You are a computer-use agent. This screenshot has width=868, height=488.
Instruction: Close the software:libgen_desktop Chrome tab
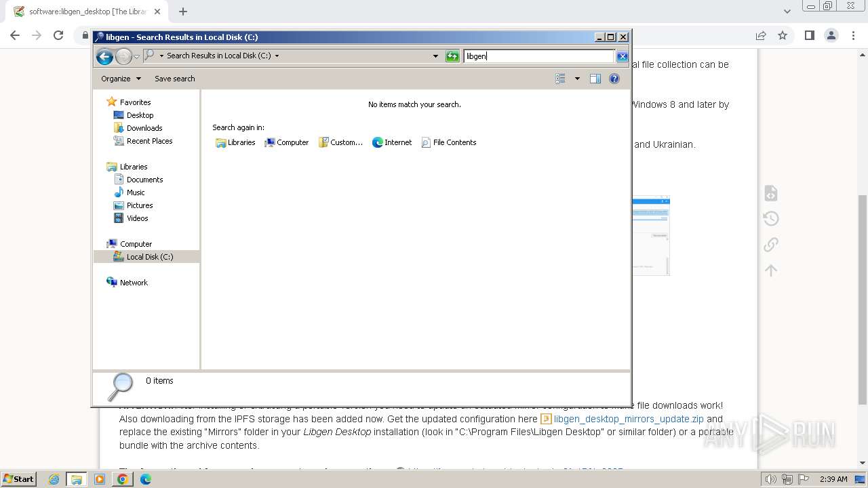[157, 12]
